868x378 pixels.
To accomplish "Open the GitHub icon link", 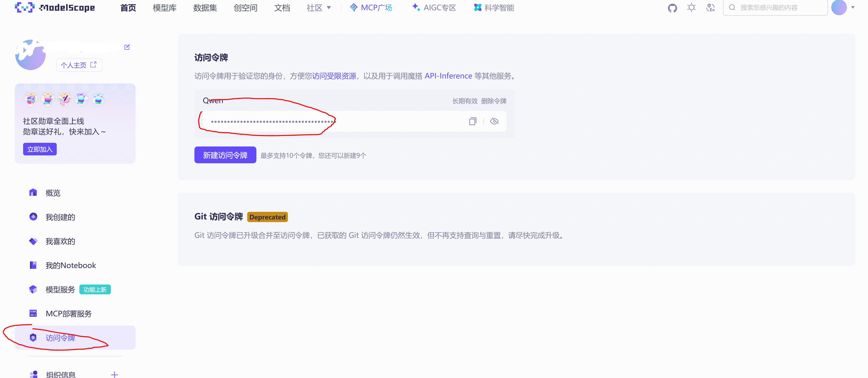I will 672,8.
